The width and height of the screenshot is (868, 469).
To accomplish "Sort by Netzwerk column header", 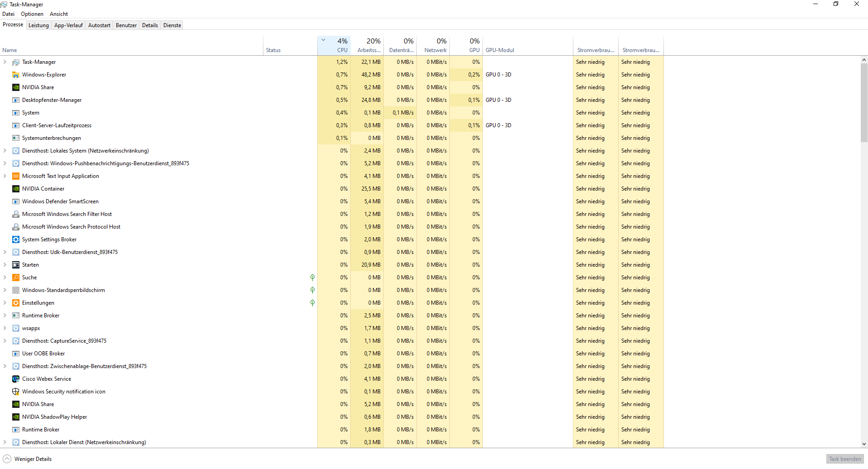I will click(433, 46).
